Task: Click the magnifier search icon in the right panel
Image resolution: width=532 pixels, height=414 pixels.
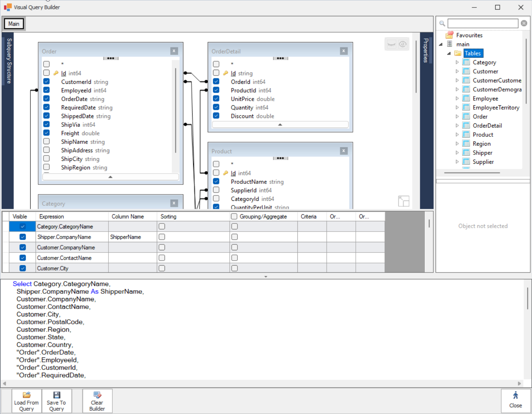Action: coord(442,23)
